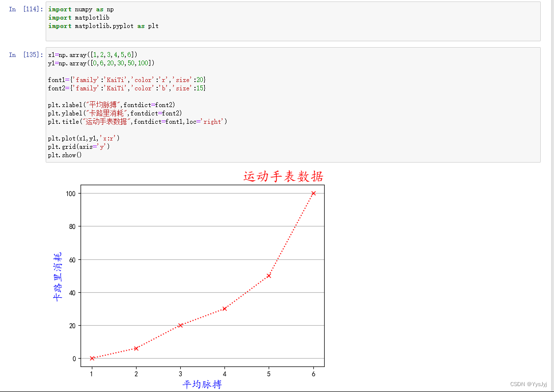Screen dimensions: 554x392
Task: Click the 'import matplotlib' line without pyplot
Action: pyautogui.click(x=79, y=18)
